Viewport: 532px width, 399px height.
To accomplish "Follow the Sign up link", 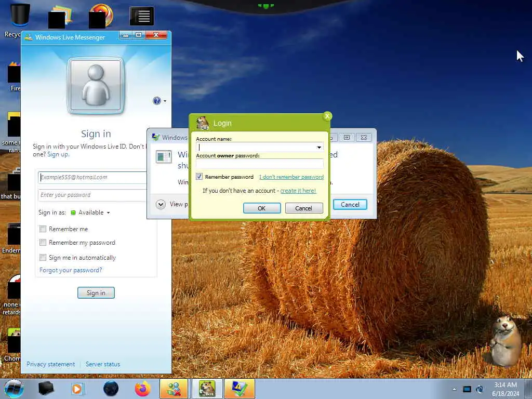I will pos(58,154).
